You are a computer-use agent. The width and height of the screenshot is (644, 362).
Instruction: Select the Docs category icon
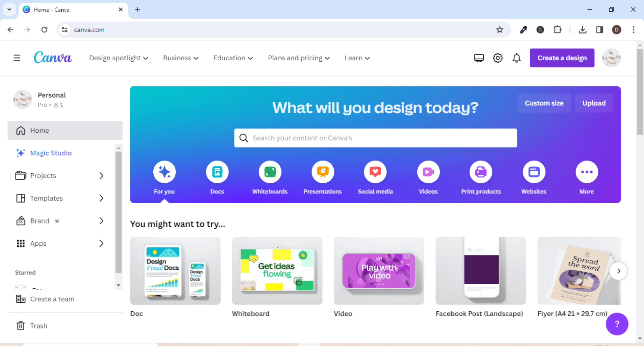(x=217, y=172)
